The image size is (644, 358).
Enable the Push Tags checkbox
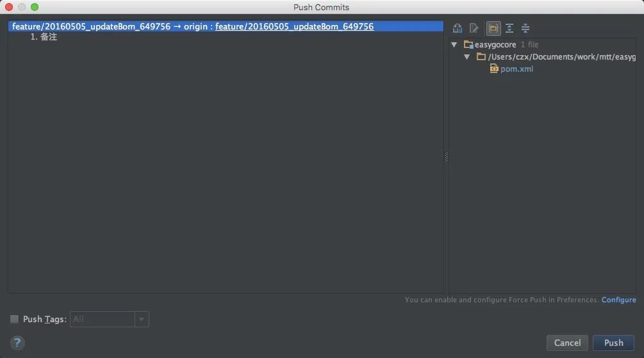tap(14, 319)
